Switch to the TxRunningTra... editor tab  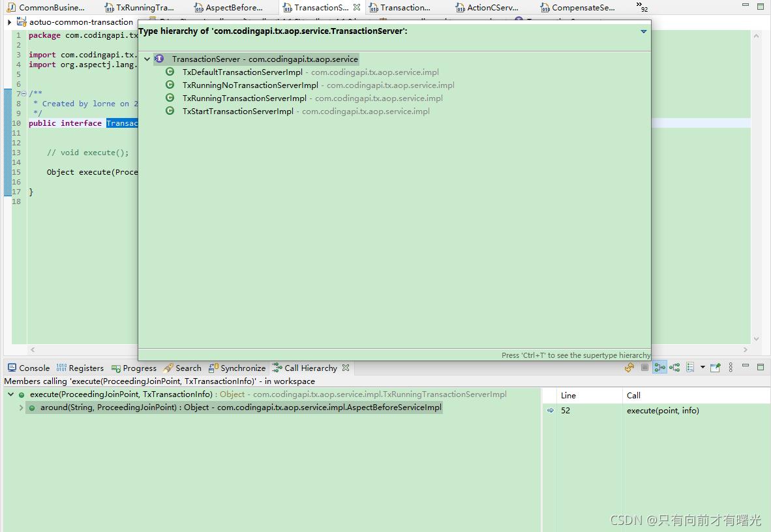[140, 7]
